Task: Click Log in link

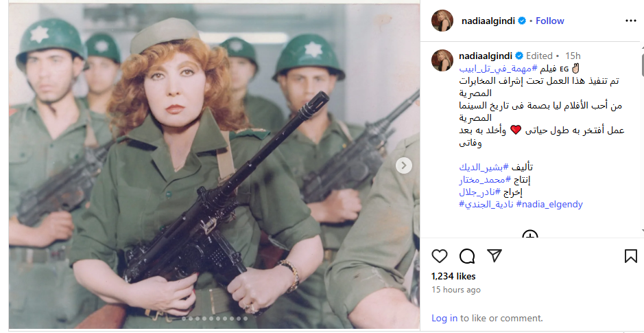Action: [444, 318]
